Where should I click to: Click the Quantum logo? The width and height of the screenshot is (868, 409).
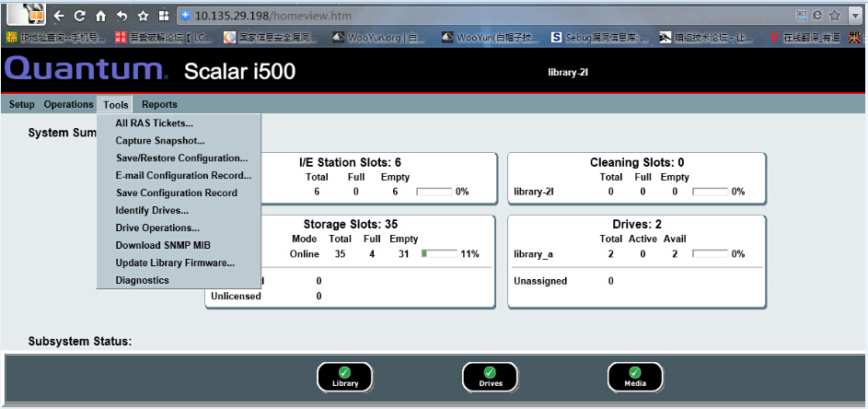pos(86,70)
